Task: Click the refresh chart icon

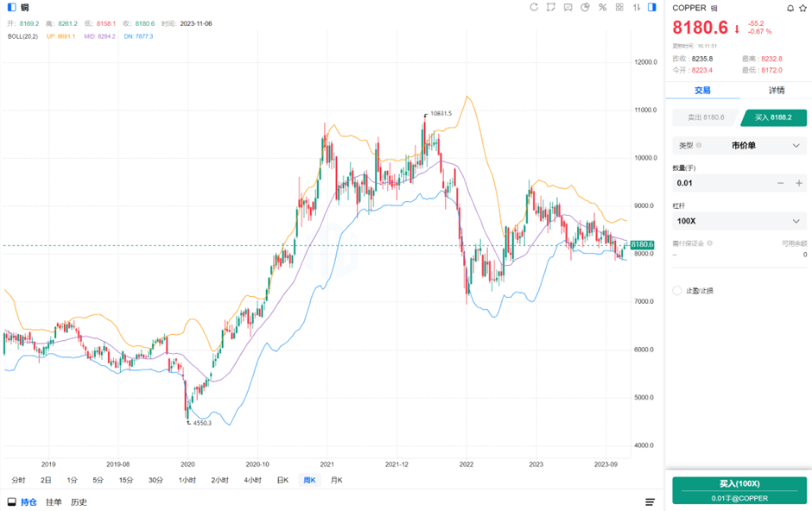Action: coord(534,8)
